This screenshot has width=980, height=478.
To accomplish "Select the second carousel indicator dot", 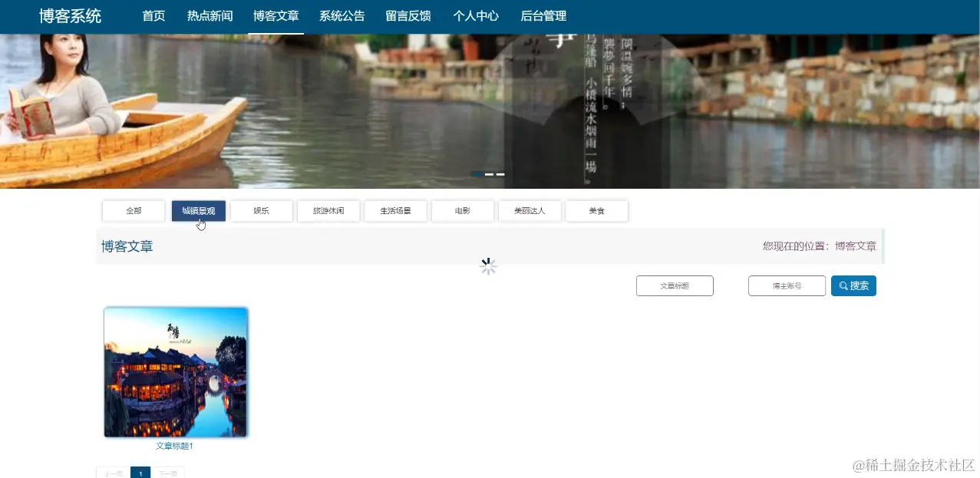I will [488, 174].
